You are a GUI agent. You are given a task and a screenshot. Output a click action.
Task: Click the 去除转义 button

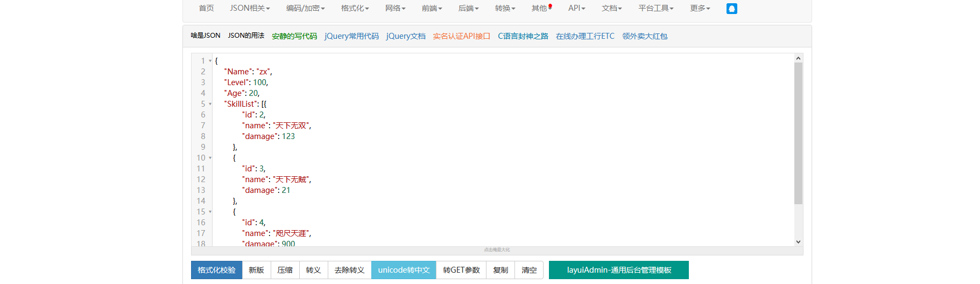[x=349, y=270]
